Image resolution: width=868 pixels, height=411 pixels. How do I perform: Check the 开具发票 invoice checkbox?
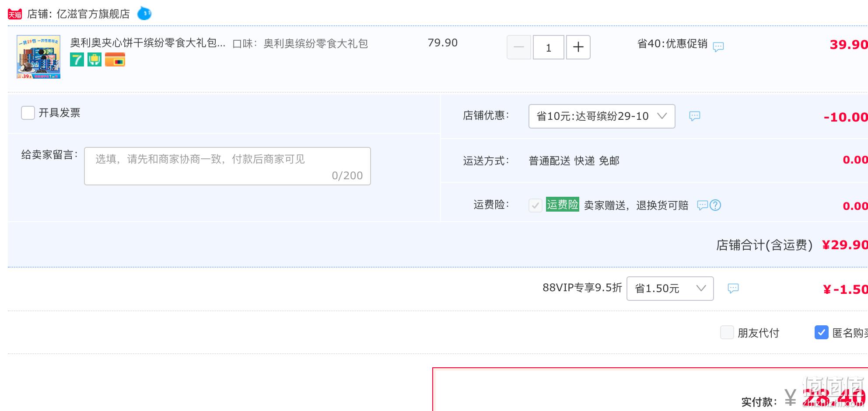(28, 113)
